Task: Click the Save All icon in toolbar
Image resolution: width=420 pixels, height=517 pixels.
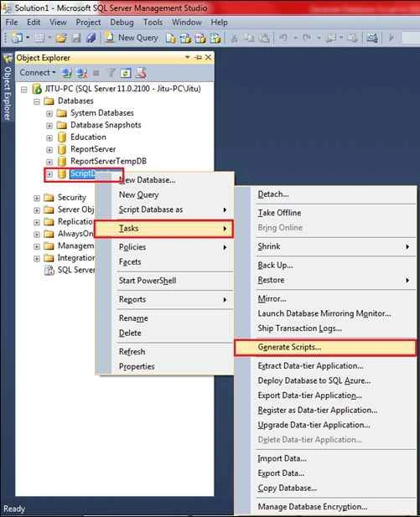Action: pos(91,38)
